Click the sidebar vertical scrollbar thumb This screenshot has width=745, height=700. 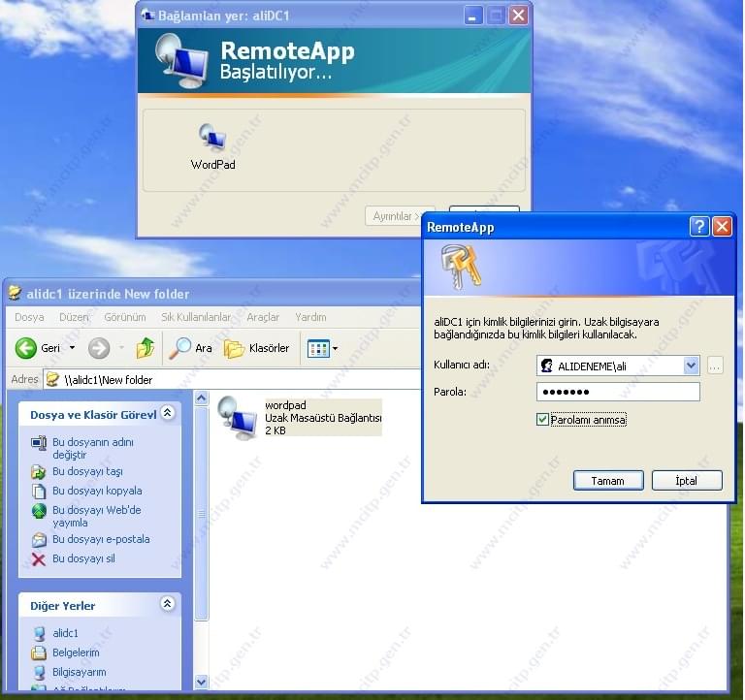(x=202, y=513)
